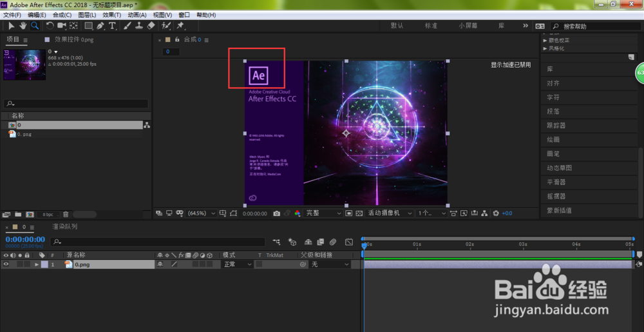
Task: Open the 无 parent link dropdown
Action: tap(330, 264)
